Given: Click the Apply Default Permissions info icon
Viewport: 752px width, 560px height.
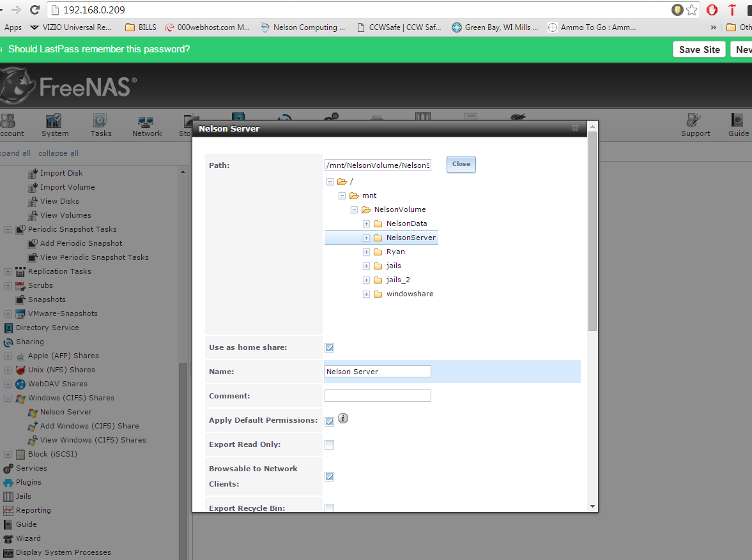Looking at the screenshot, I should [x=343, y=419].
